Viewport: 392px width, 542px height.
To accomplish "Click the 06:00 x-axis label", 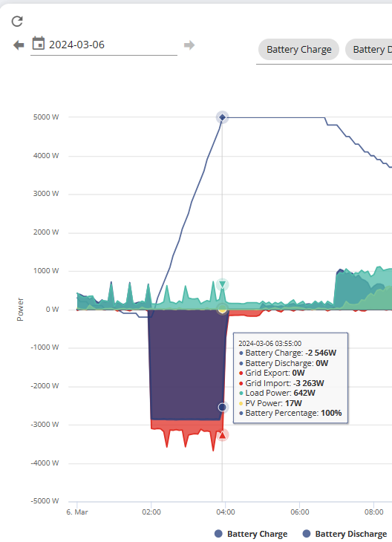I will click(x=300, y=512).
